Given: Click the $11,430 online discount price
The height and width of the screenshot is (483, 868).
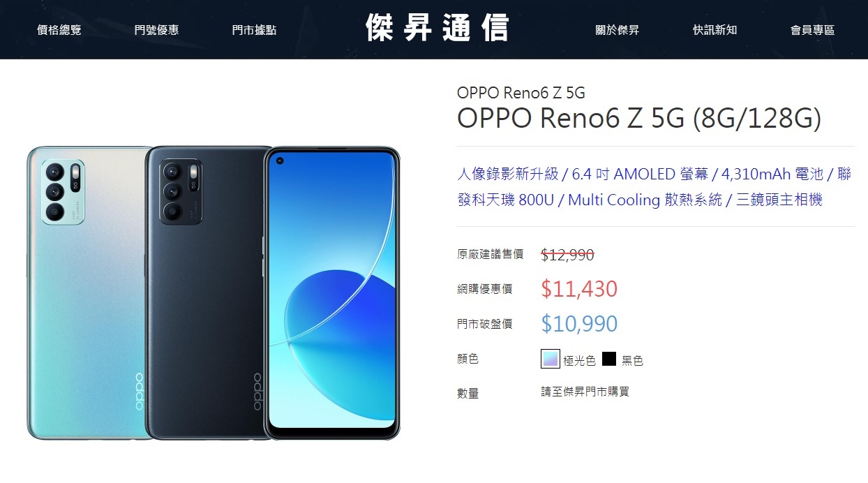Looking at the screenshot, I should coord(579,288).
